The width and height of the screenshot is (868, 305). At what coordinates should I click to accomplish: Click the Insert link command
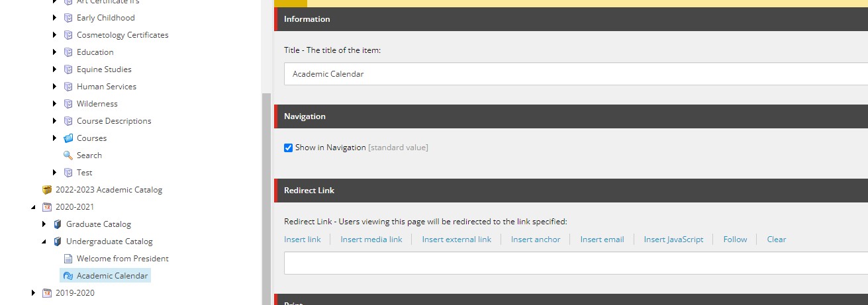coord(302,240)
